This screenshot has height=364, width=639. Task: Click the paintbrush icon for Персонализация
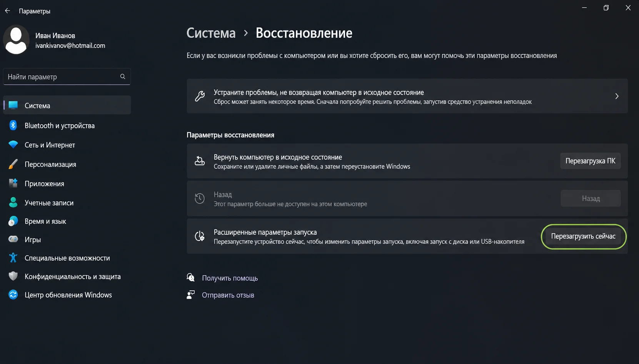[13, 164]
